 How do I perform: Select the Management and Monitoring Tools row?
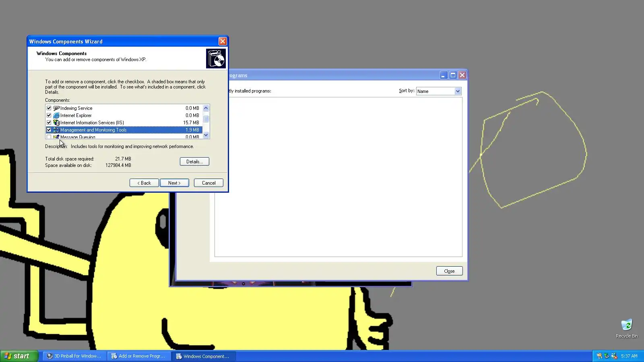124,130
